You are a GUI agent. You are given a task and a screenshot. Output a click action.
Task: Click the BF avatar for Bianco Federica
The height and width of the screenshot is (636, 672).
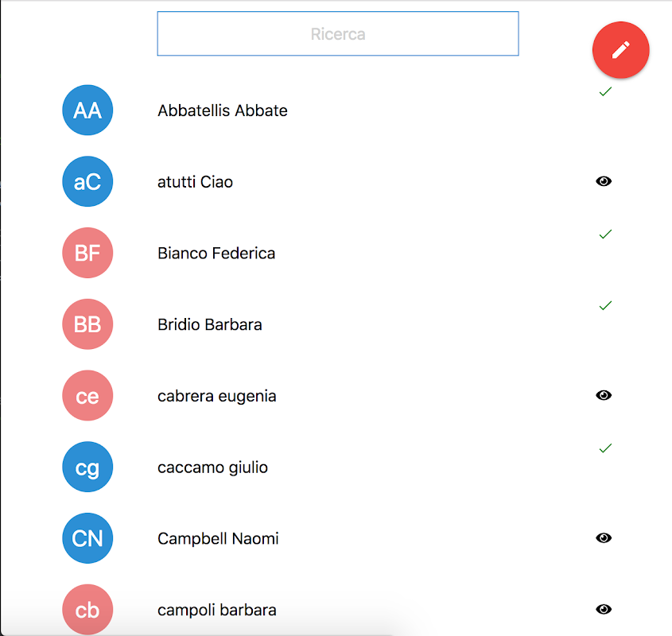click(x=87, y=253)
